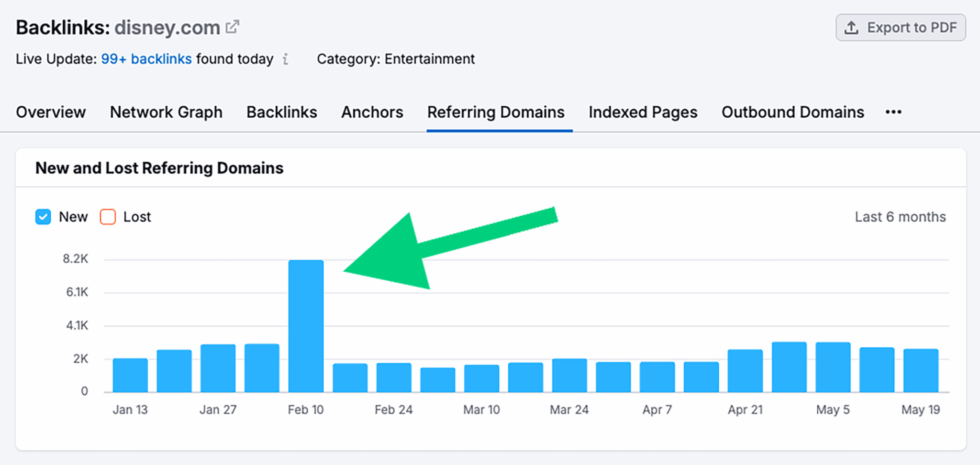
Task: Click the blue checkmark in the New checkbox
Action: [x=43, y=217]
